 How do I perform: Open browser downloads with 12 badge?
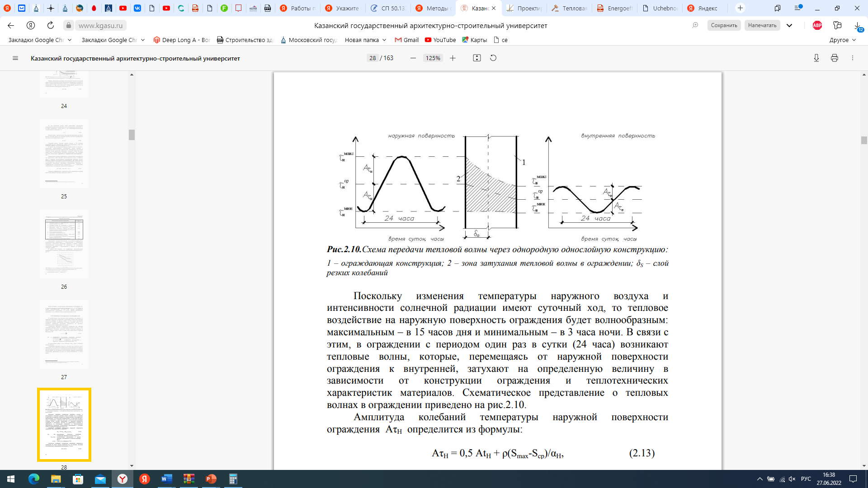858,26
